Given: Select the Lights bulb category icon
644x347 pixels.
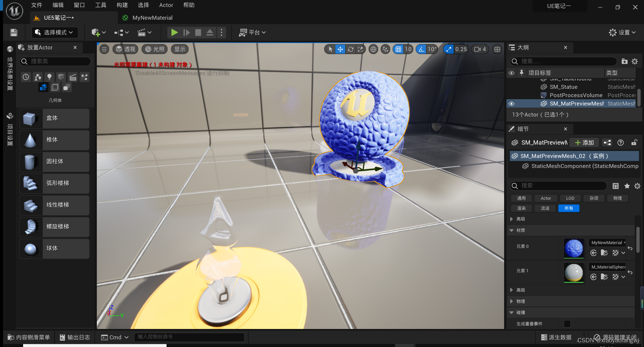Looking at the screenshot, I should click(49, 77).
